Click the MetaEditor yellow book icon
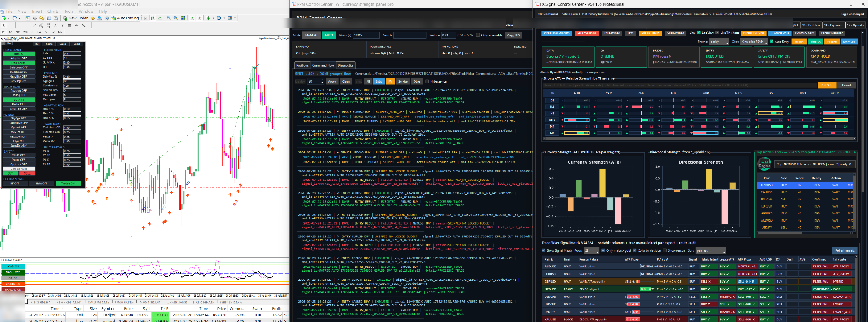Image resolution: width=868 pixels, height=322 pixels. [x=92, y=18]
